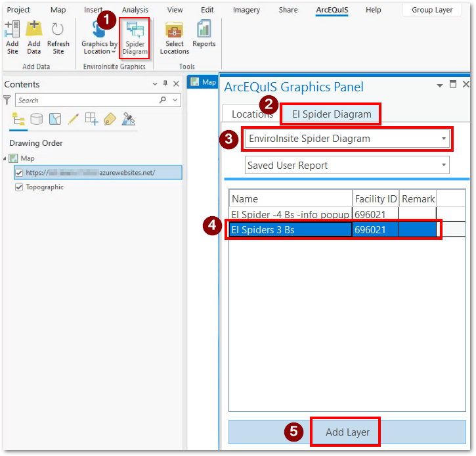Open the Edit ribbon tab
This screenshot has width=476, height=456.
pyautogui.click(x=207, y=10)
